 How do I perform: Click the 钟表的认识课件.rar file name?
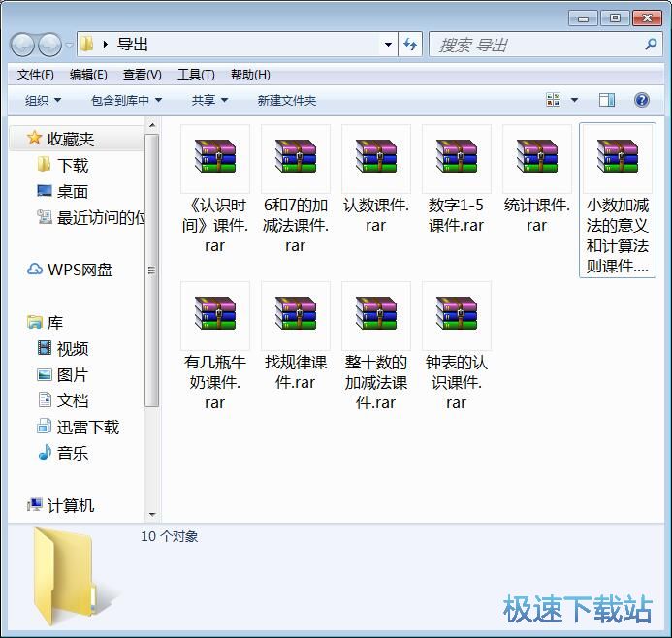[457, 382]
